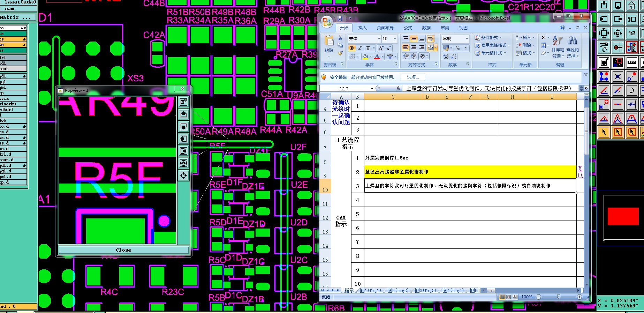The image size is (644, 313).
Task: Toggle center horizontal alignment
Action: (x=414, y=47)
